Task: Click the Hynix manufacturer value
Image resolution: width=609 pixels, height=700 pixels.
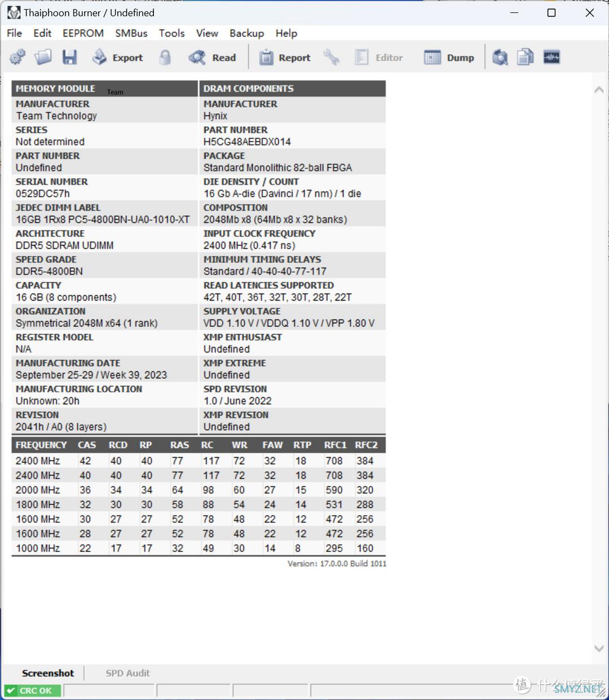Action: tap(215, 116)
